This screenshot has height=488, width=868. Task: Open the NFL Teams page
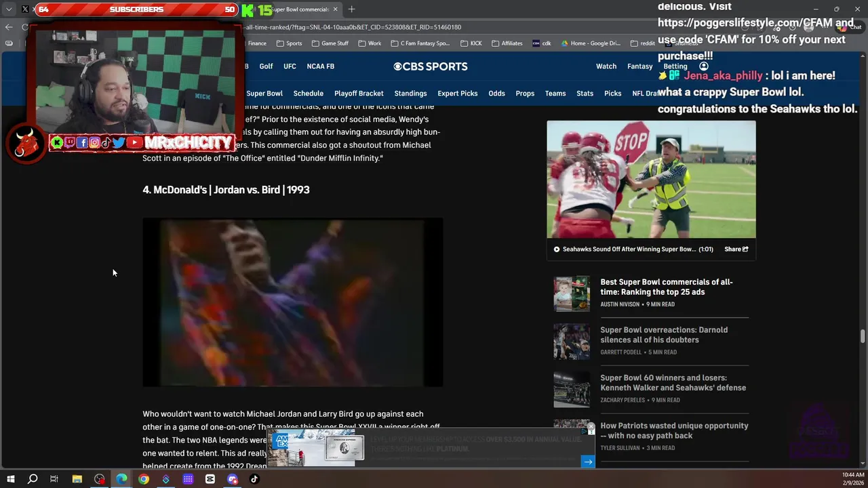tap(555, 94)
